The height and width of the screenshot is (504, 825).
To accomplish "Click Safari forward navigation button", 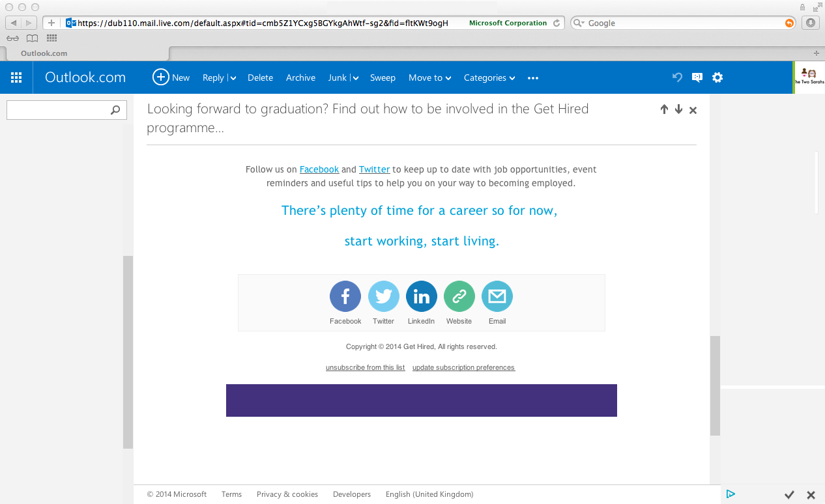I will click(x=29, y=23).
